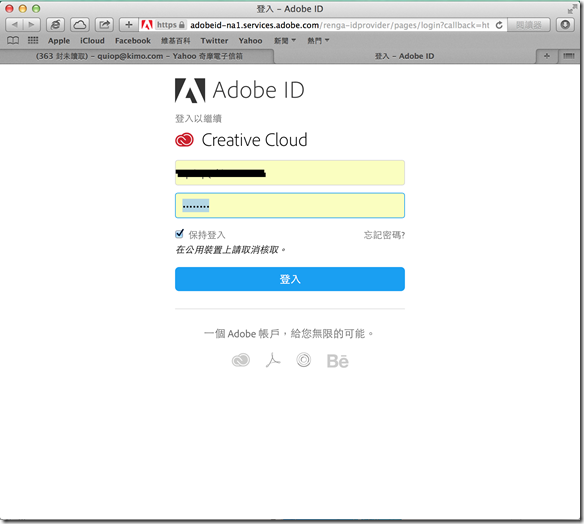Open the 維基百科 bookmark
The width and height of the screenshot is (584, 524).
pos(175,40)
